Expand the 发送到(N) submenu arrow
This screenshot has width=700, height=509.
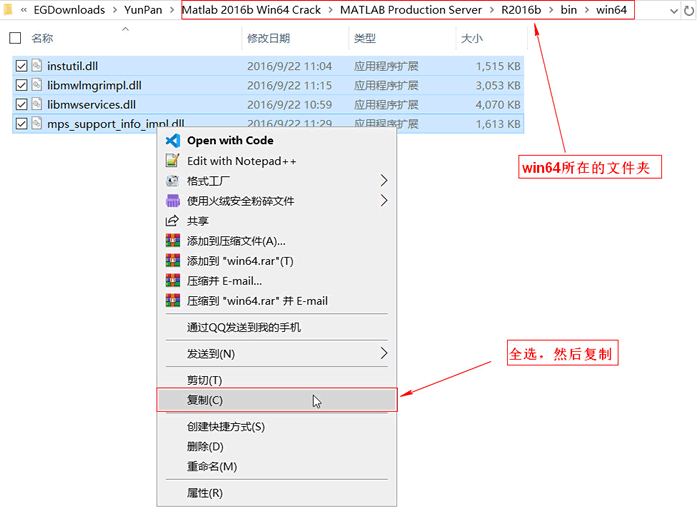click(383, 354)
